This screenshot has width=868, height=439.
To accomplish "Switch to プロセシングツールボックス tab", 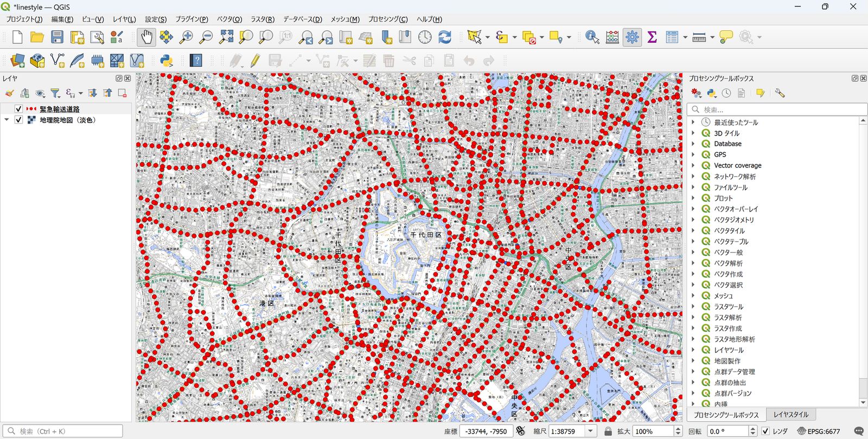I will [726, 415].
